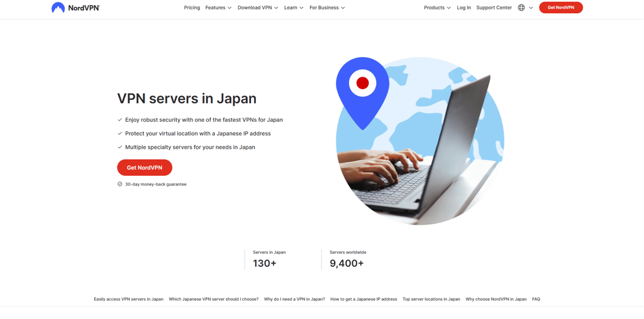This screenshot has width=644, height=319.
Task: Click the Japan location pin illustration
Action: coord(362,92)
